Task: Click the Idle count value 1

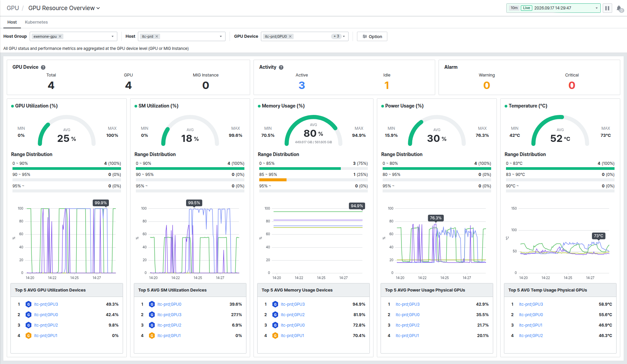Action: pyautogui.click(x=387, y=85)
